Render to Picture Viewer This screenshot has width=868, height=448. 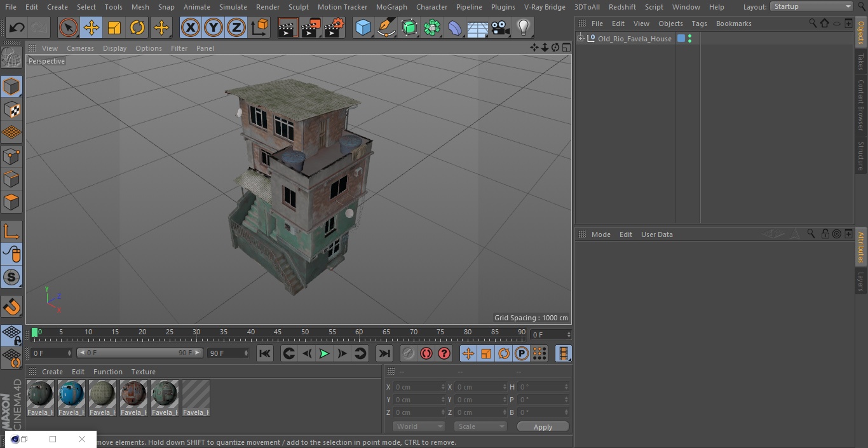(311, 27)
